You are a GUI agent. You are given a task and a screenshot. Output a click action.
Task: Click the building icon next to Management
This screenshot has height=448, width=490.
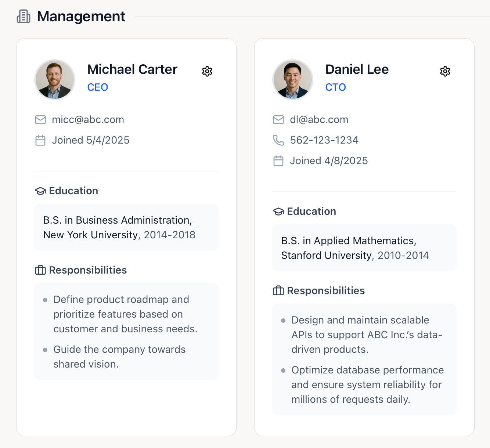[23, 16]
